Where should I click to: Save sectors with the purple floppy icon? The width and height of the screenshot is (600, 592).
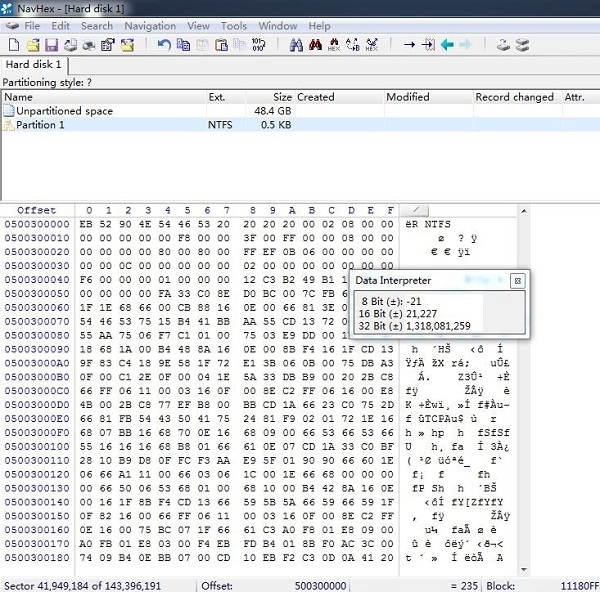click(x=51, y=45)
